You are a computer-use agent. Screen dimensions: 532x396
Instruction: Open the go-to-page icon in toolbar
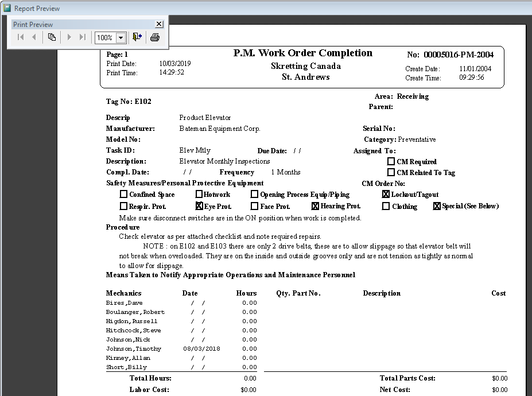[x=52, y=37]
